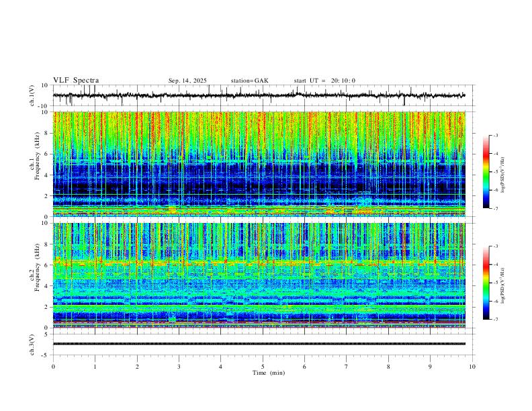
Task: Click the ch.1 frequency tick label "8"
Action: 46,133
